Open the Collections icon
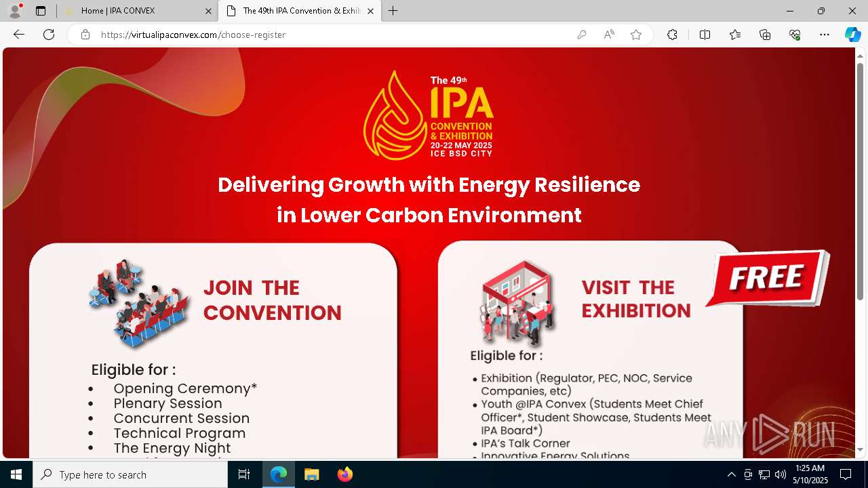The width and height of the screenshot is (868, 488). point(765,35)
